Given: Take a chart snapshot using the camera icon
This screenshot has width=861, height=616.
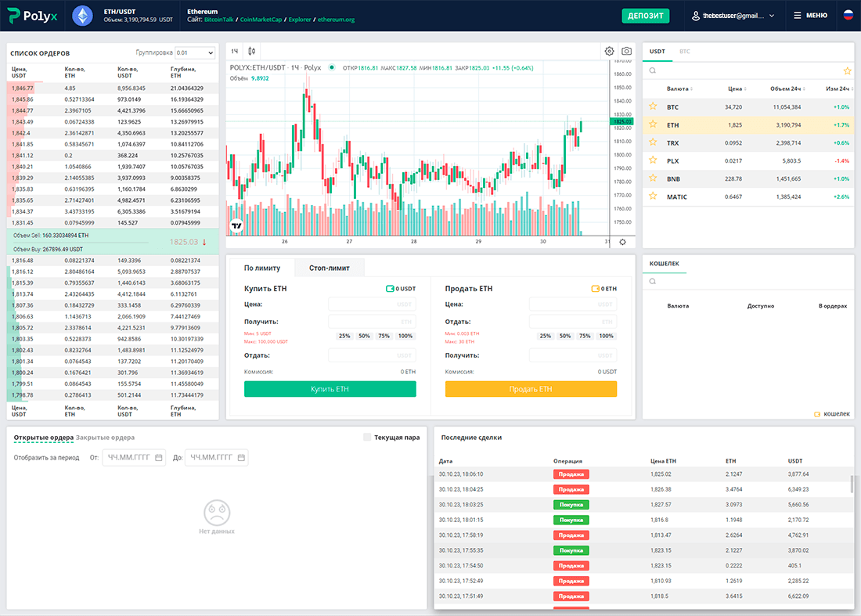Looking at the screenshot, I should click(626, 50).
